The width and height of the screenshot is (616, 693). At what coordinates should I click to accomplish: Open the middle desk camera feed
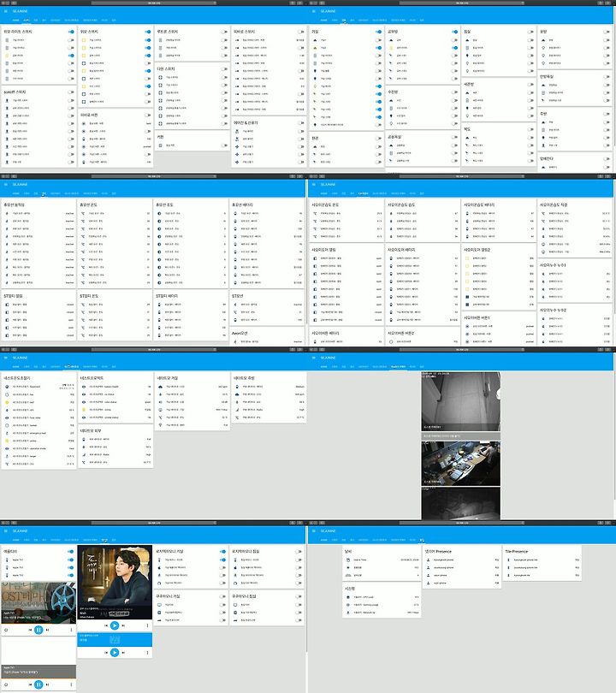click(460, 463)
